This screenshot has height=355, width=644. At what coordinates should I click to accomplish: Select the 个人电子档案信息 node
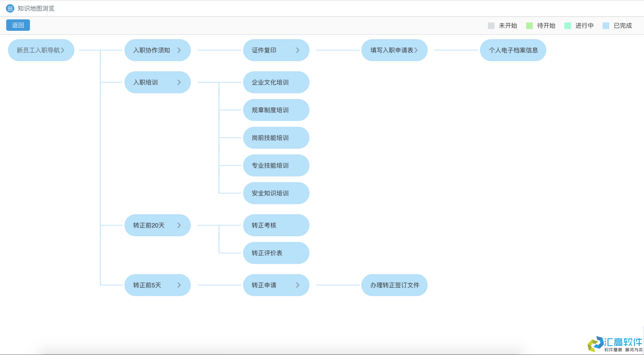click(513, 50)
